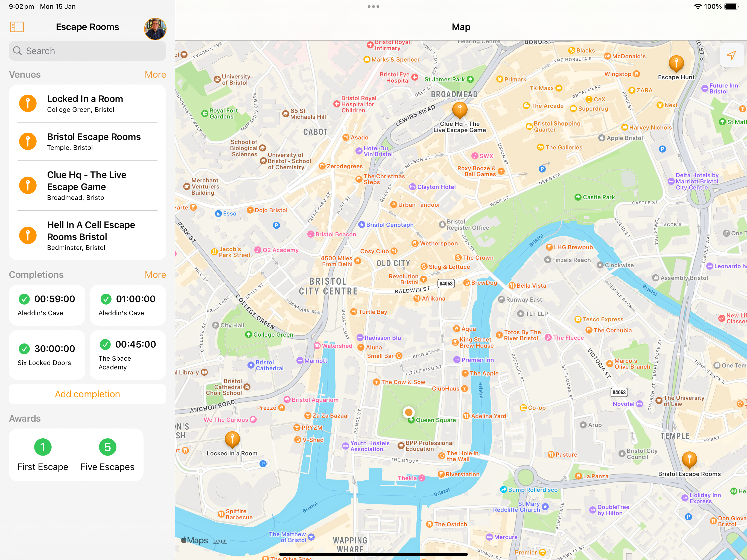Open the 00:59:00 Aladdin's Cave completion

pos(47,305)
